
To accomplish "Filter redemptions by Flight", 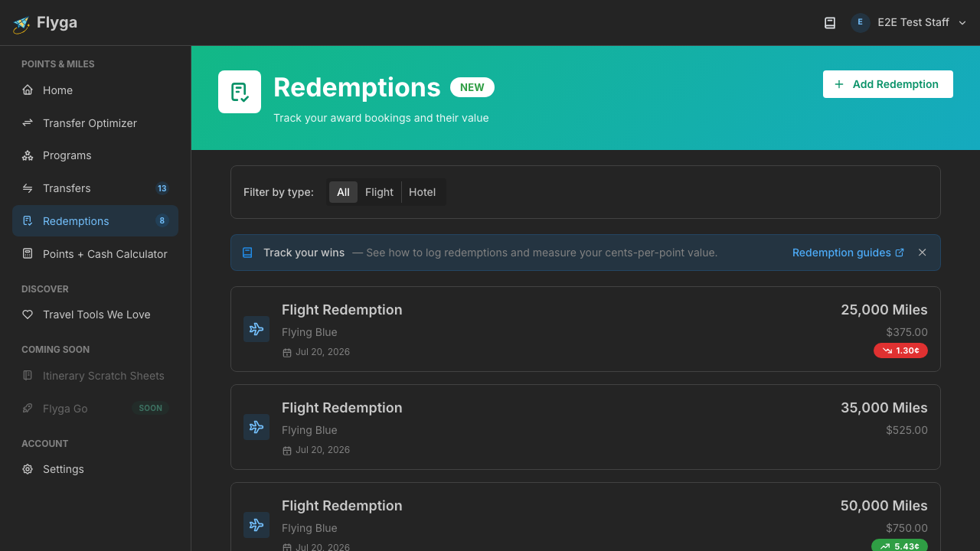I will coord(379,192).
